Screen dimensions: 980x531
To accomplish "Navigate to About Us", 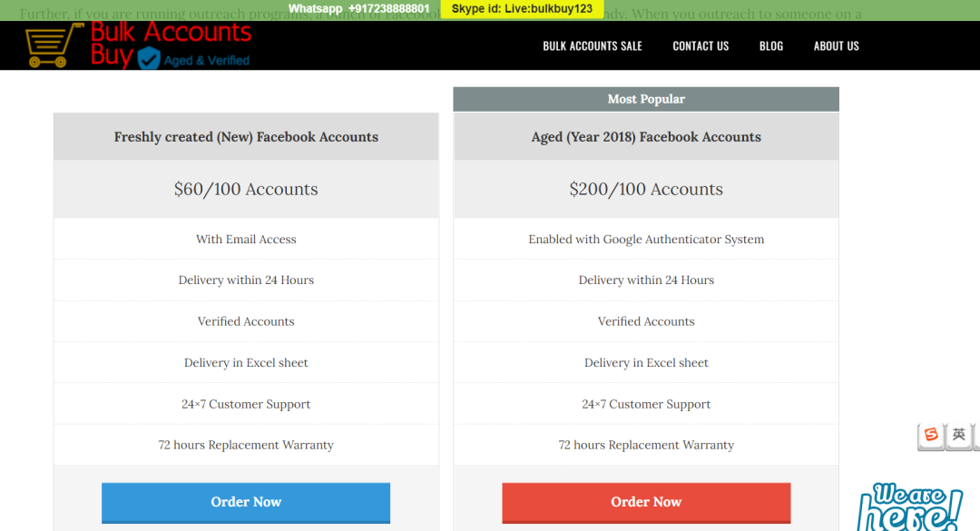I will [x=837, y=45].
